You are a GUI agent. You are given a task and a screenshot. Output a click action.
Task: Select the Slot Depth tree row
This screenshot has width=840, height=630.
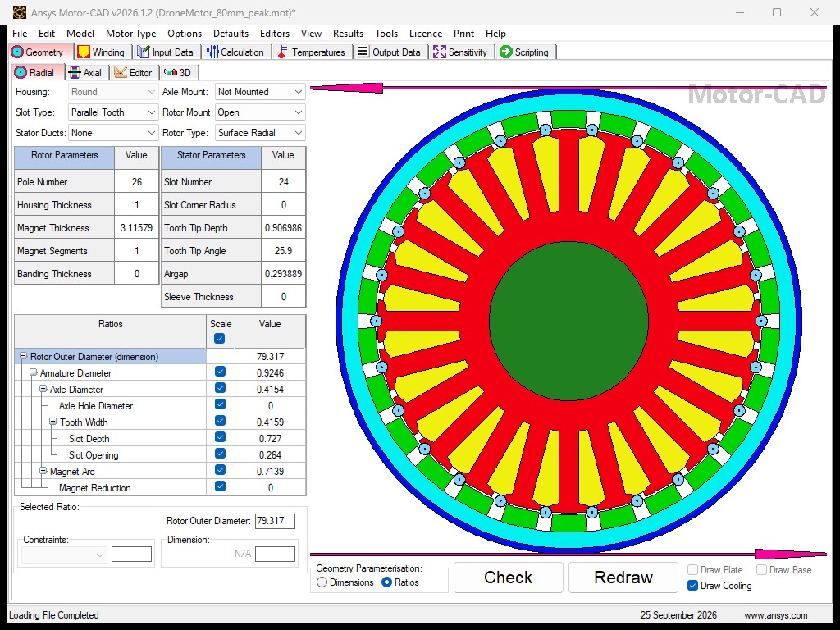coord(161,438)
